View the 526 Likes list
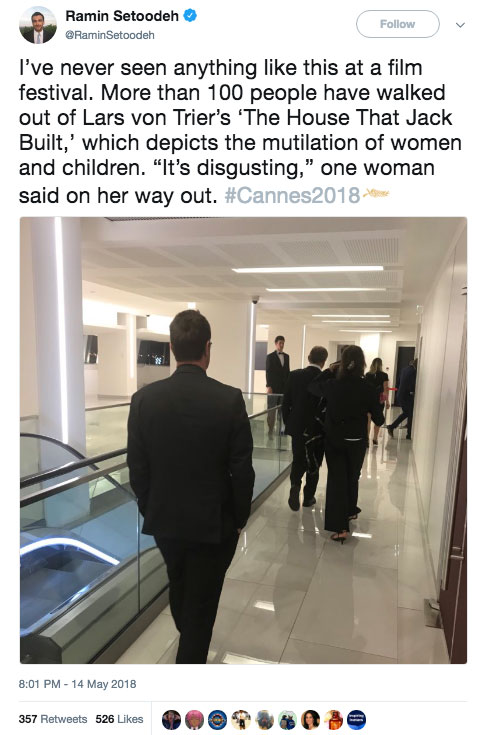This screenshot has height=735, width=496. tap(119, 719)
